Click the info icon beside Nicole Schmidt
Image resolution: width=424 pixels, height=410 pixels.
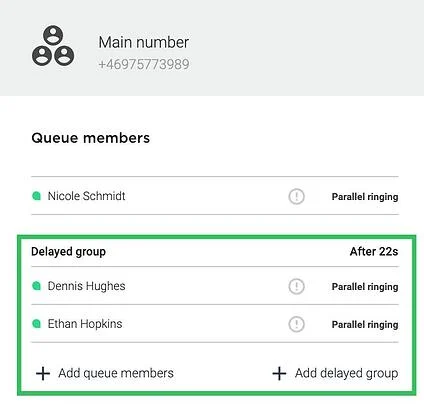pos(296,196)
